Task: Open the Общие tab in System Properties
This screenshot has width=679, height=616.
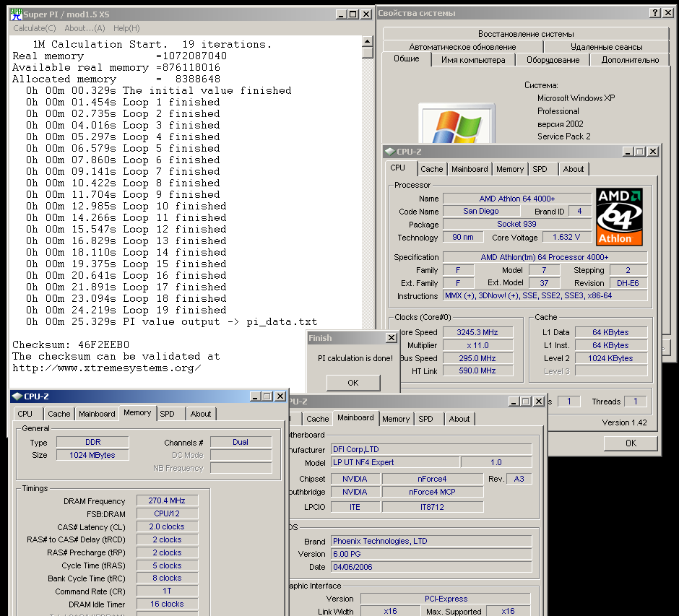Action: tap(406, 58)
